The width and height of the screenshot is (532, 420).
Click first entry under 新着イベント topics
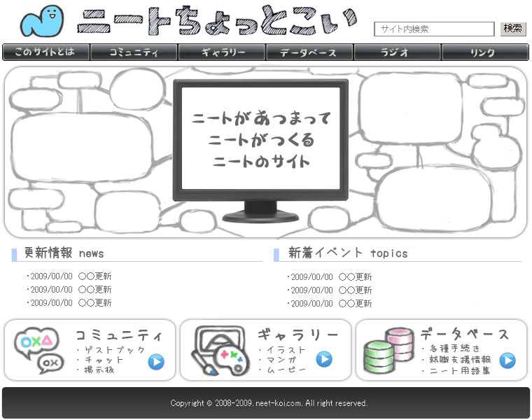coord(330,276)
